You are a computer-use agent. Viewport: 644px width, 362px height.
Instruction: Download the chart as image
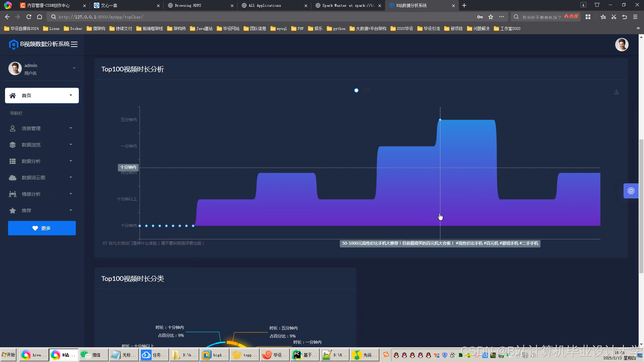pyautogui.click(x=616, y=92)
